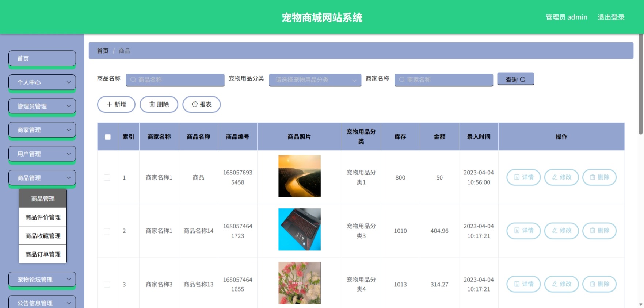Click the 报表 button

(202, 104)
